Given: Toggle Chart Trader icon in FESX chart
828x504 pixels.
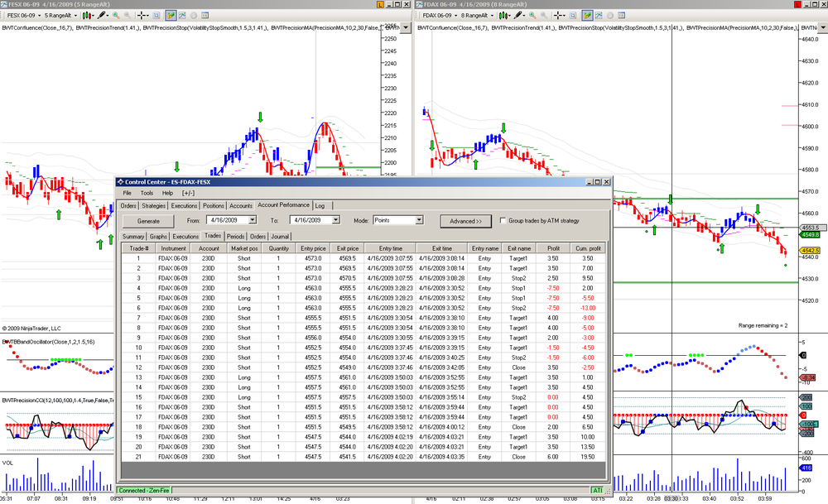Looking at the screenshot, I should (170, 15).
